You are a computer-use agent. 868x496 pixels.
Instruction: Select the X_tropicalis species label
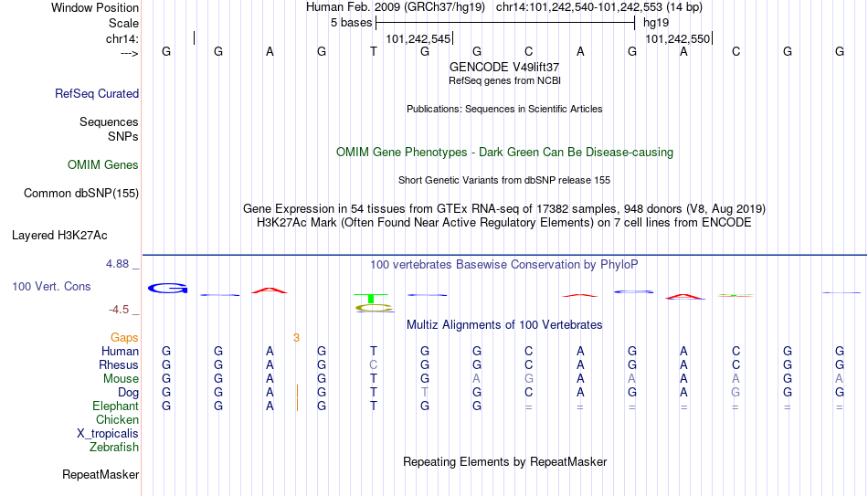tap(108, 434)
